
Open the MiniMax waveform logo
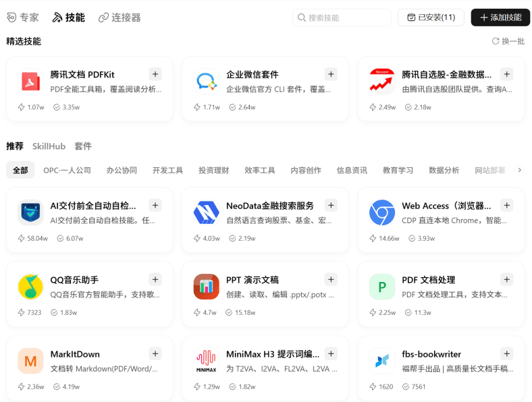(207, 361)
